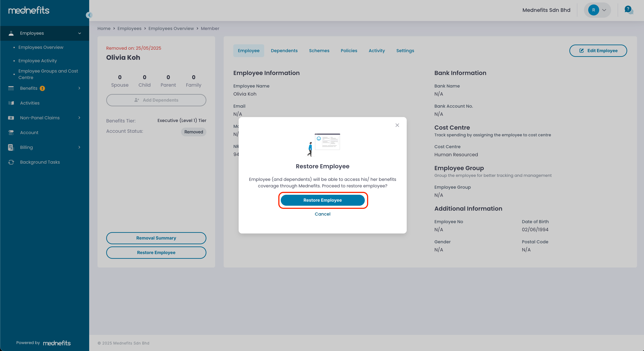Screen dimensions: 644x351
Task: Click the Edit Employee button
Action: 598,51
